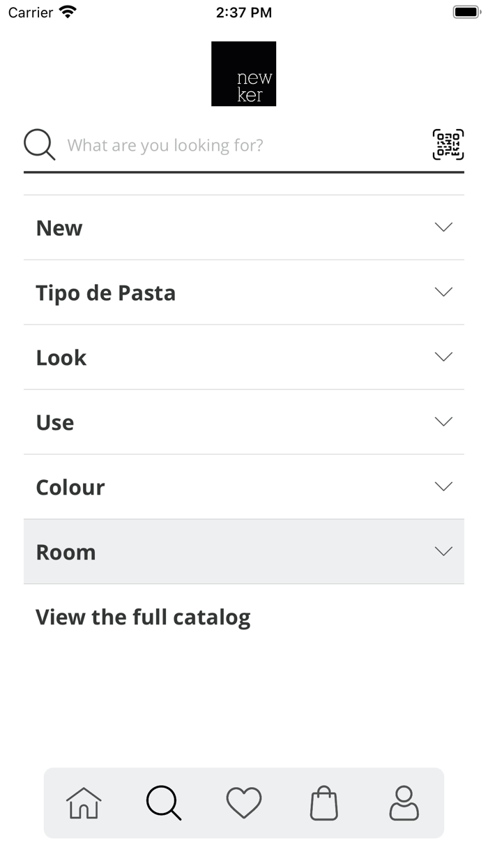Expand the Colour filter chevron
Viewport: 488px width, 868px height.
(x=443, y=487)
